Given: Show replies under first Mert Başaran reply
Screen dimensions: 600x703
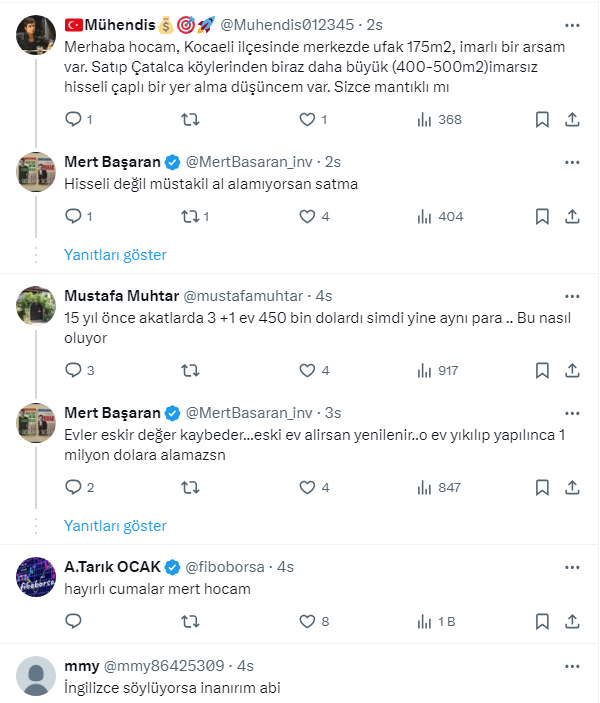Looking at the screenshot, I should tap(115, 255).
